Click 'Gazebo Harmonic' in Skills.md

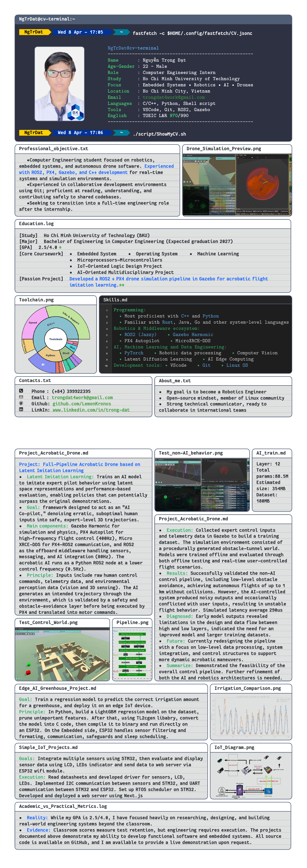193,335
